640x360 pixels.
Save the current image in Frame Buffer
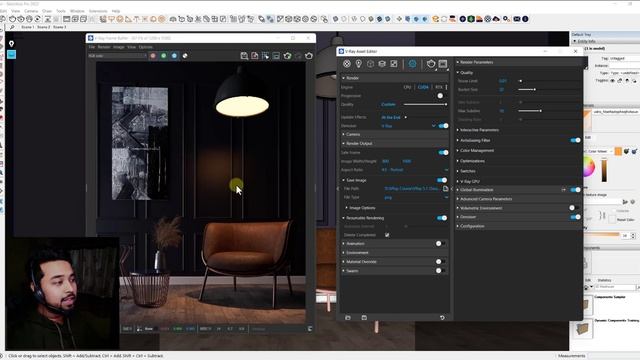pos(244,56)
